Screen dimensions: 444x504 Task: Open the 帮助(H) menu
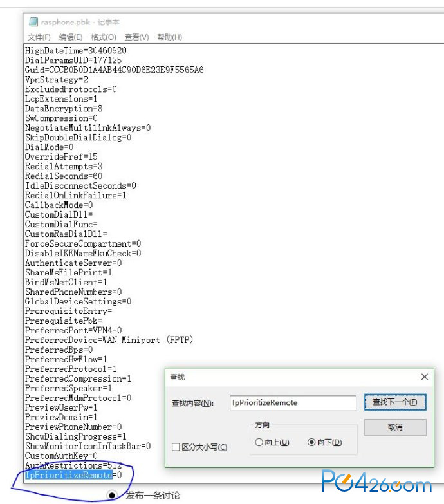click(x=170, y=37)
